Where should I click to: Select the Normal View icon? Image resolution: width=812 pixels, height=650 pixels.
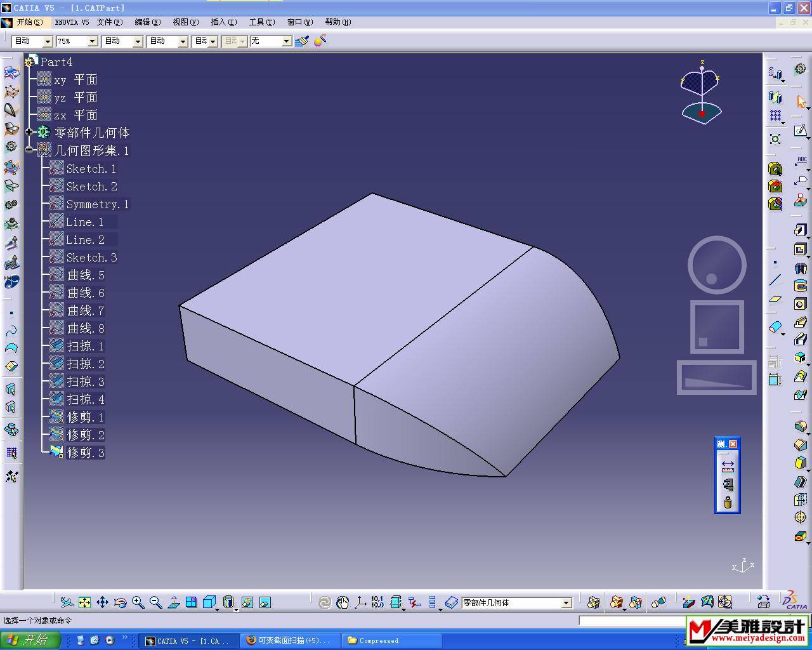pos(173,602)
